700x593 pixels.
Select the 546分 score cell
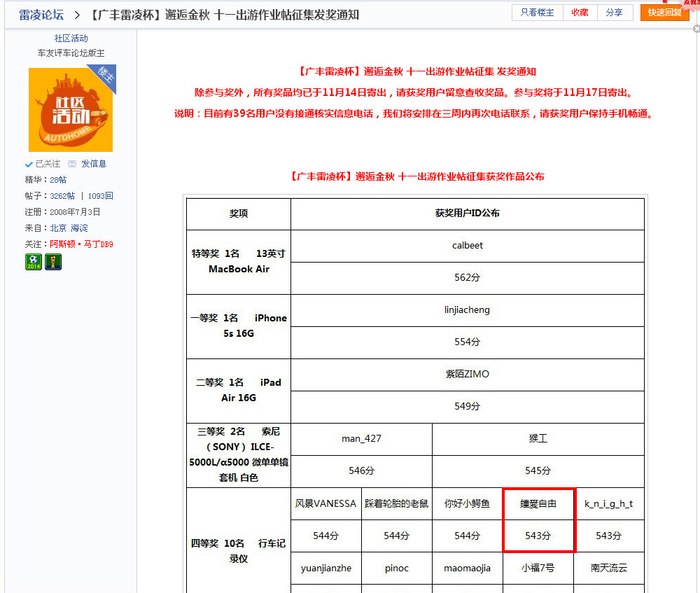(361, 472)
